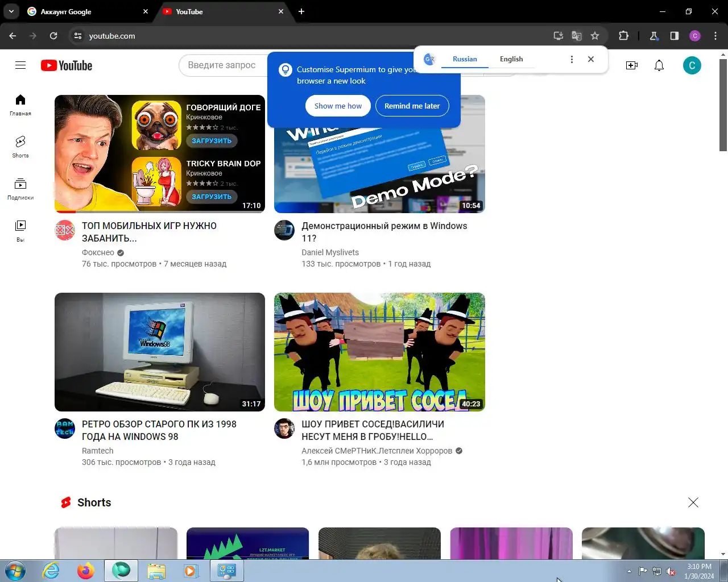This screenshot has width=728, height=582.
Task: Open the Daniel Myslivets channel name
Action: point(330,252)
